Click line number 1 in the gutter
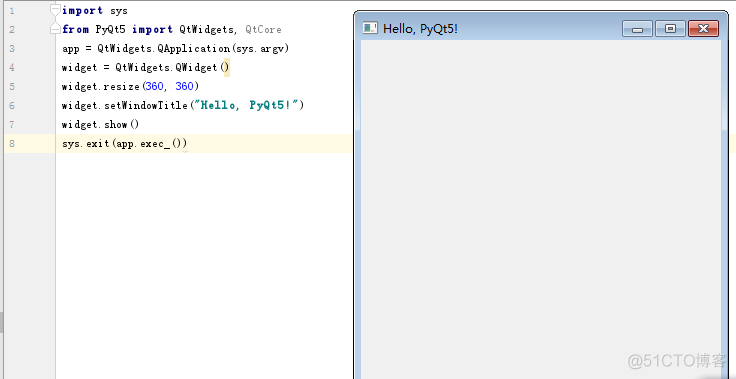This screenshot has height=379, width=736. (12, 11)
